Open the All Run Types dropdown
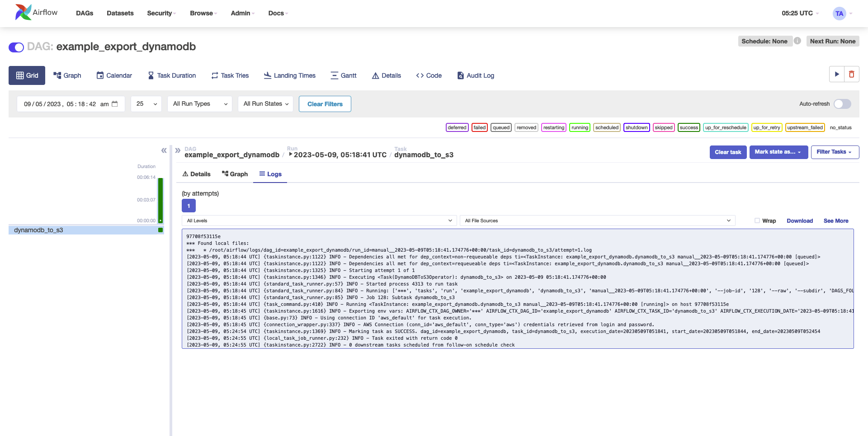This screenshot has width=868, height=436. 200,104
